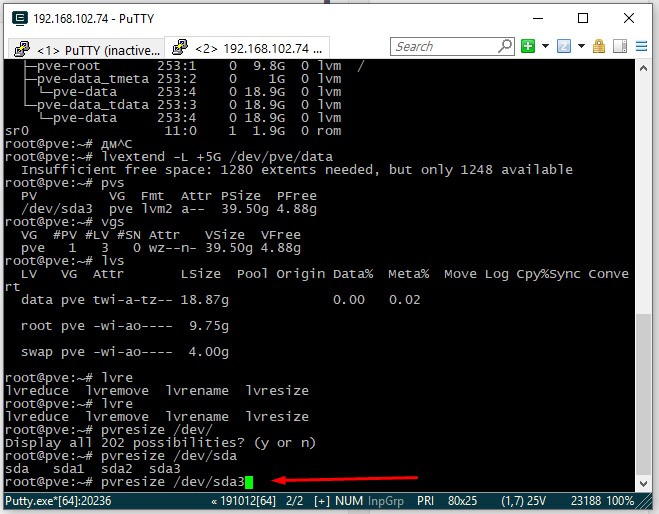Open dropdown arrow next to console number icon
This screenshot has height=514, width=659.
click(582, 46)
